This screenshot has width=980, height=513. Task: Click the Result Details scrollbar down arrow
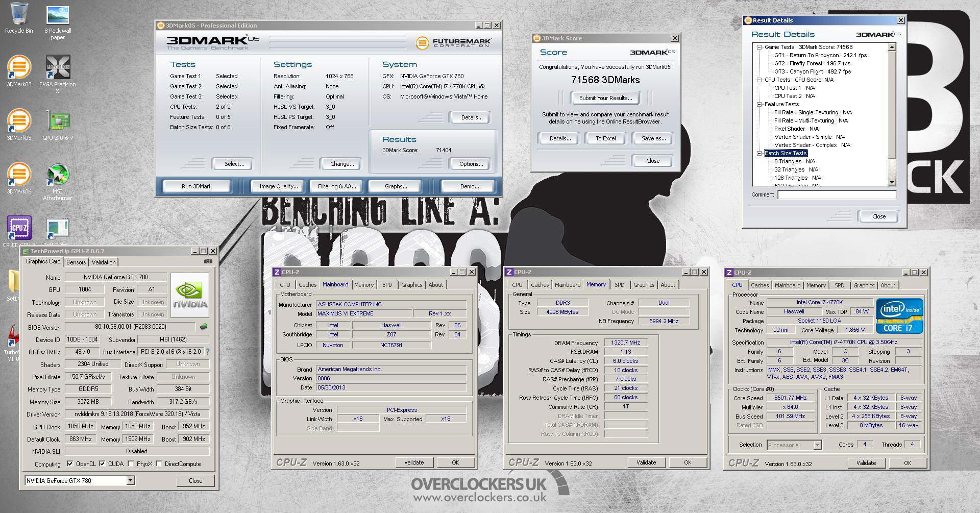click(x=892, y=182)
